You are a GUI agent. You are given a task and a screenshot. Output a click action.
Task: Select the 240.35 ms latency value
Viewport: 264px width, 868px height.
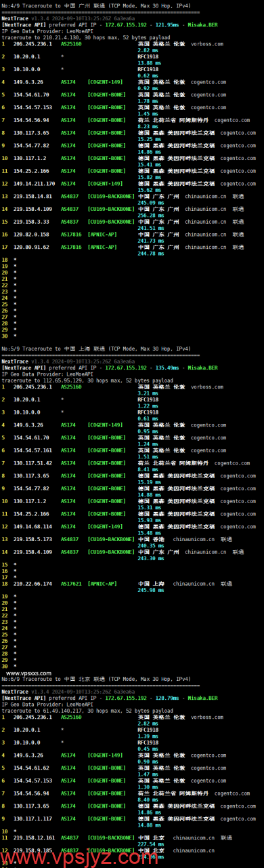click(x=150, y=545)
